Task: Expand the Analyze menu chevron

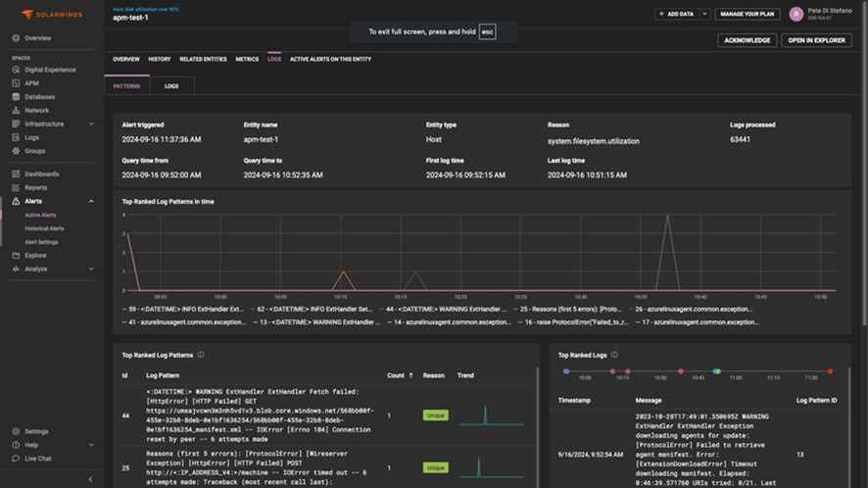Action: coord(92,268)
